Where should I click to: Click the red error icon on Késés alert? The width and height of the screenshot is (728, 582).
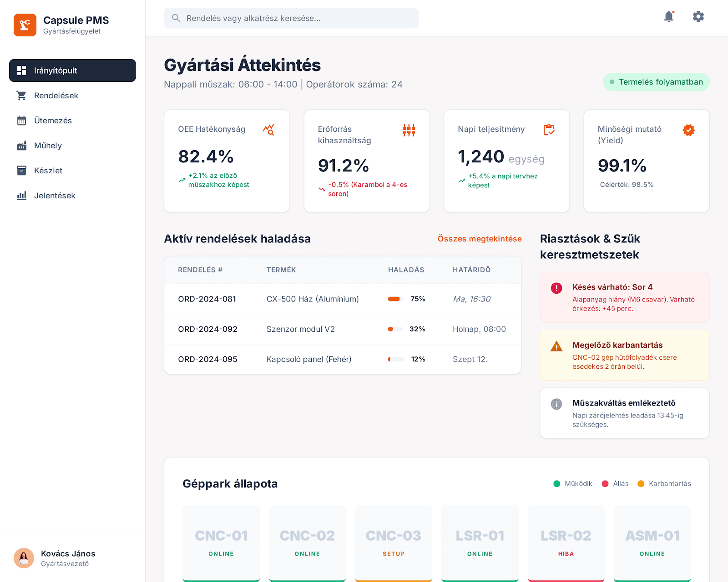(556, 288)
